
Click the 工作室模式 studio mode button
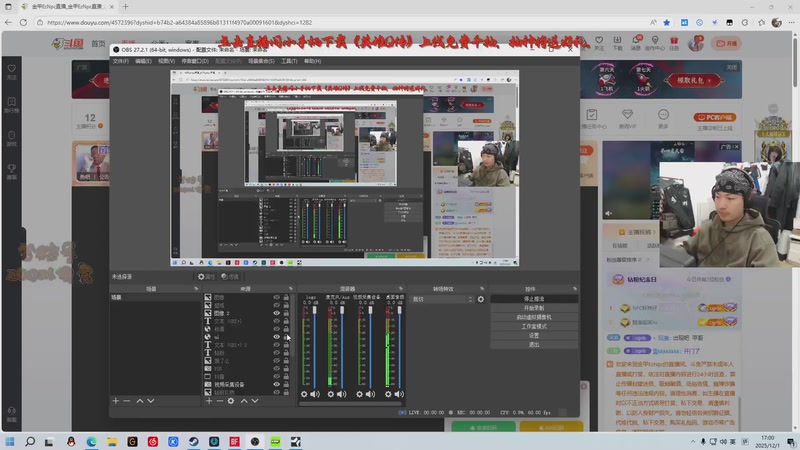[534, 327]
